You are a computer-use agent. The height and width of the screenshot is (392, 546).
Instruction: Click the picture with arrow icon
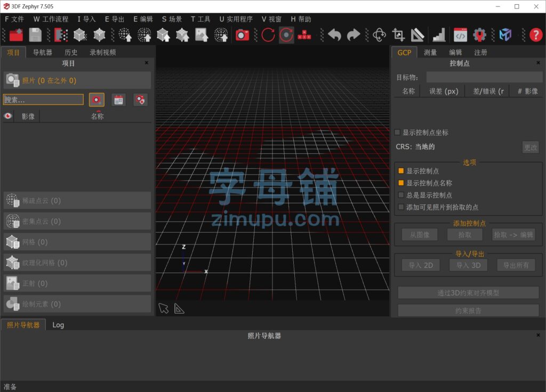(202, 35)
